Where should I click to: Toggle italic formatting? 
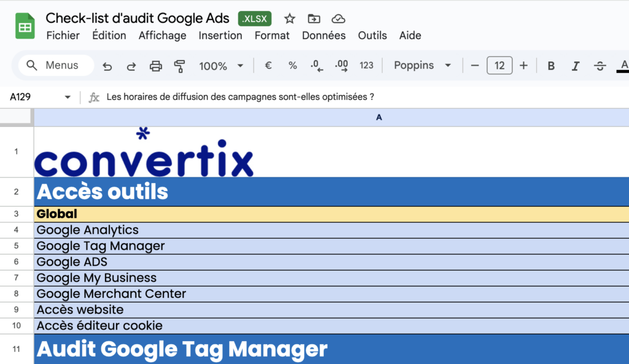point(576,66)
